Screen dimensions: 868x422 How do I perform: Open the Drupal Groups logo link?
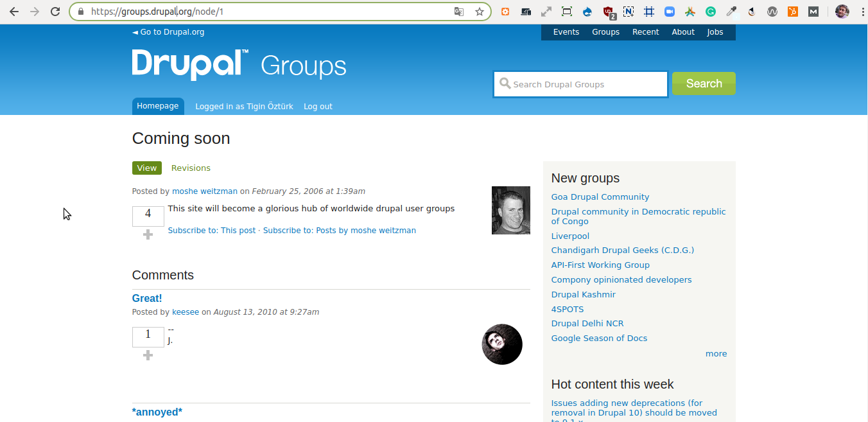(239, 65)
